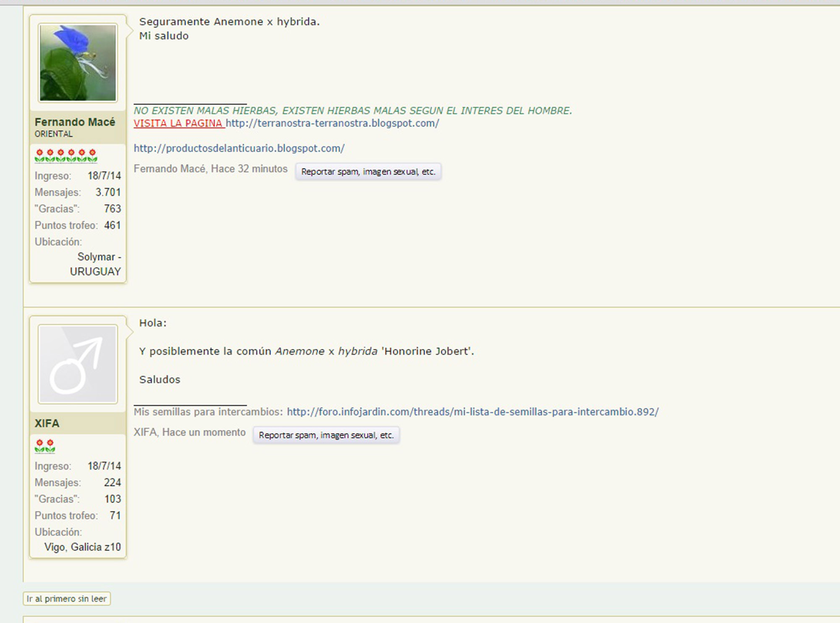Click Fernando Macé's blue flower avatar
Viewport: 840px width, 623px height.
click(x=78, y=63)
